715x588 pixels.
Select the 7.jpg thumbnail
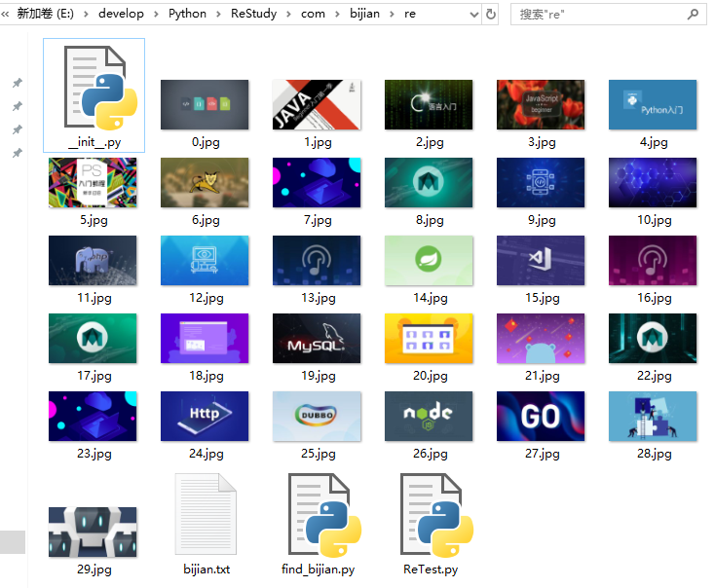(317, 183)
